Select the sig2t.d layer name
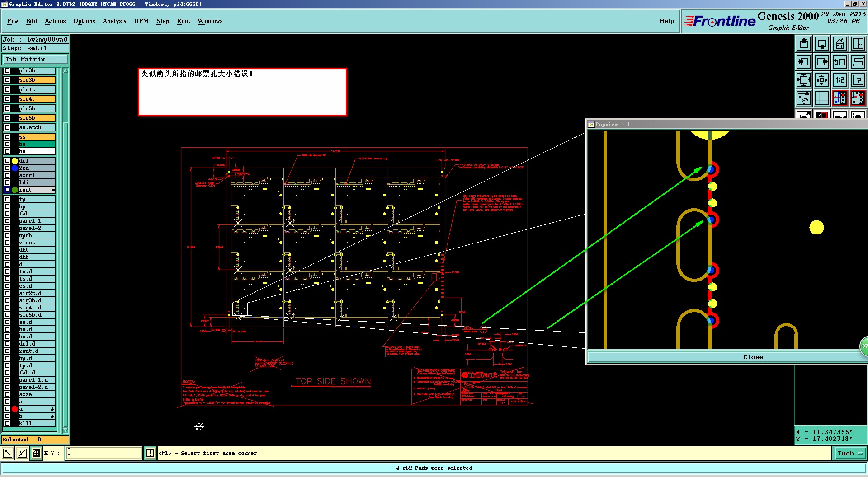Image resolution: width=868 pixels, height=477 pixels. (x=37, y=293)
